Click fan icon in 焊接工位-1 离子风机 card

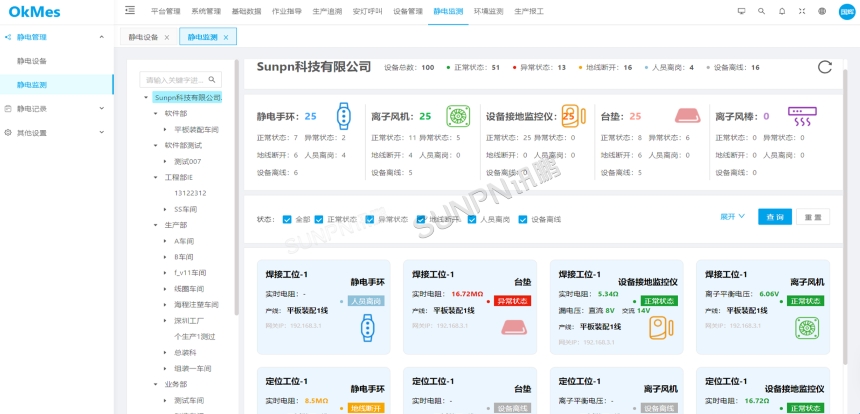click(x=807, y=328)
